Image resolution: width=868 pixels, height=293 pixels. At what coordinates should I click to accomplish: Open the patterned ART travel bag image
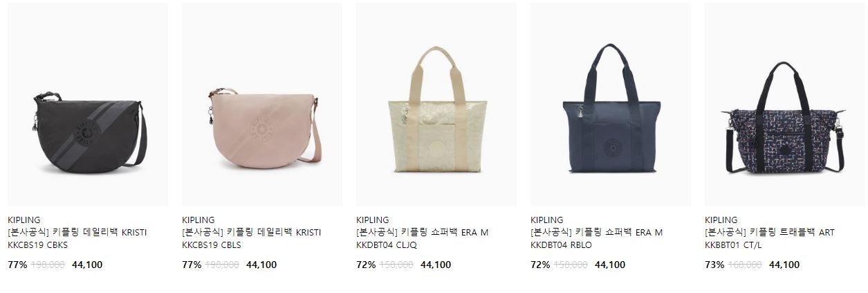click(x=785, y=105)
